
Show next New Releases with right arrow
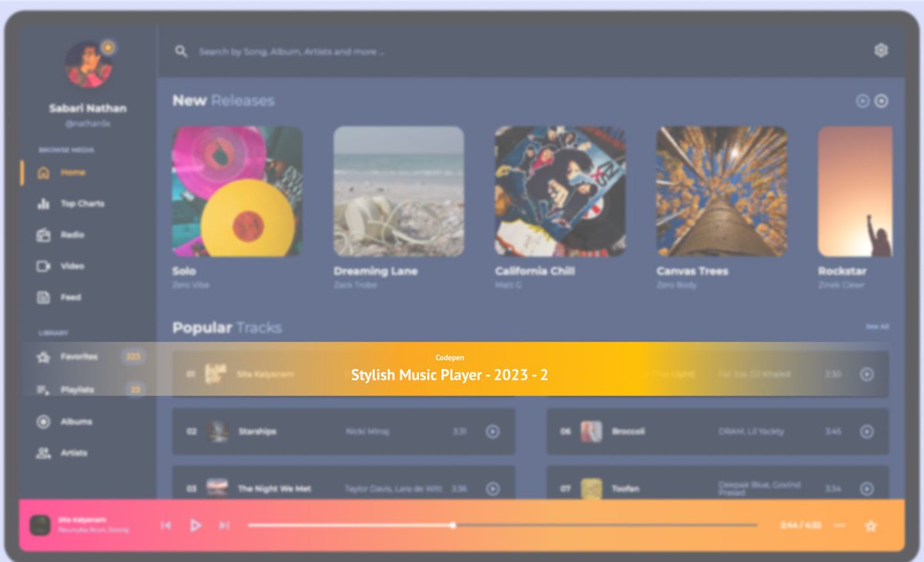[882, 101]
